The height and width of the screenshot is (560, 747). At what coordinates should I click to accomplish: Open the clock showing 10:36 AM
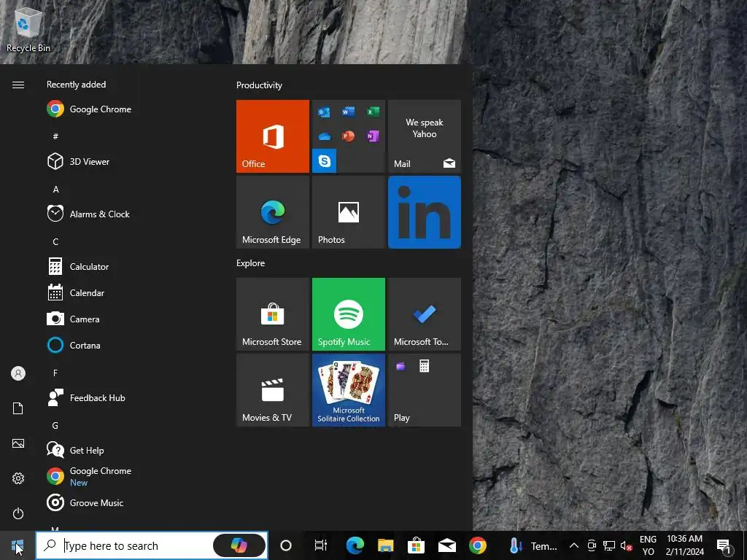(x=684, y=545)
